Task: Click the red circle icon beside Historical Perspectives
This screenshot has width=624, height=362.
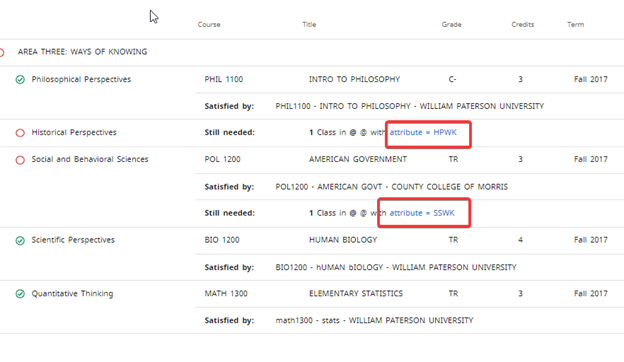Action: tap(20, 133)
